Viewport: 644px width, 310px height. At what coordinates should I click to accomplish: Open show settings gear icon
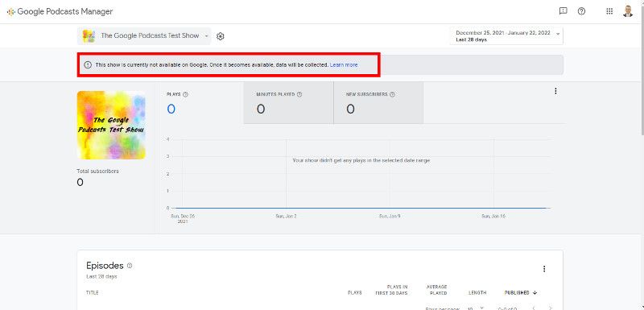220,36
